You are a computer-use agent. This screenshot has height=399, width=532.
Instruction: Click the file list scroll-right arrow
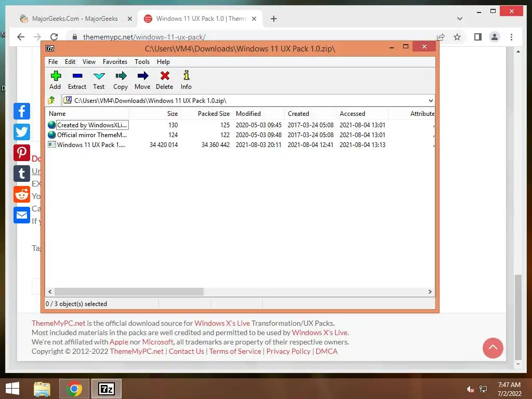[430, 292]
